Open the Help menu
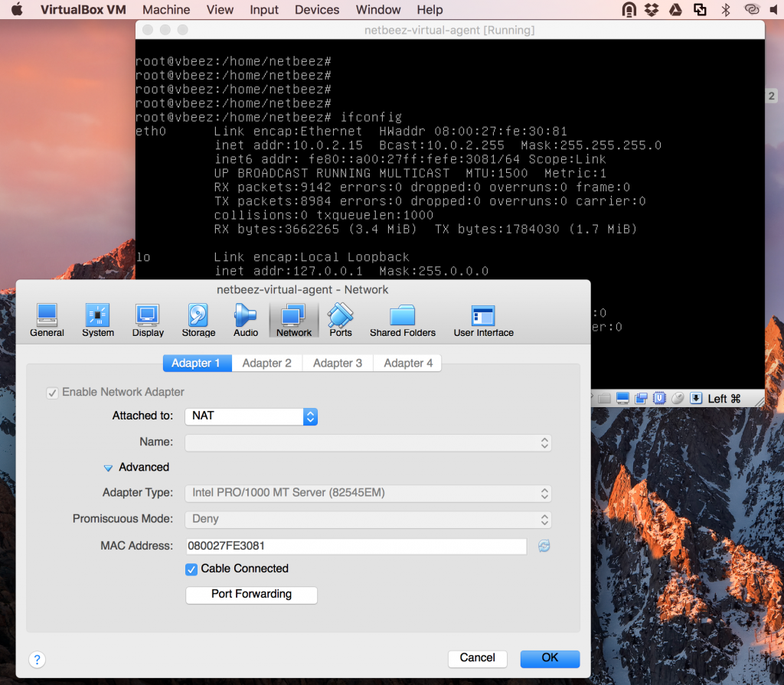This screenshot has height=685, width=784. click(430, 9)
